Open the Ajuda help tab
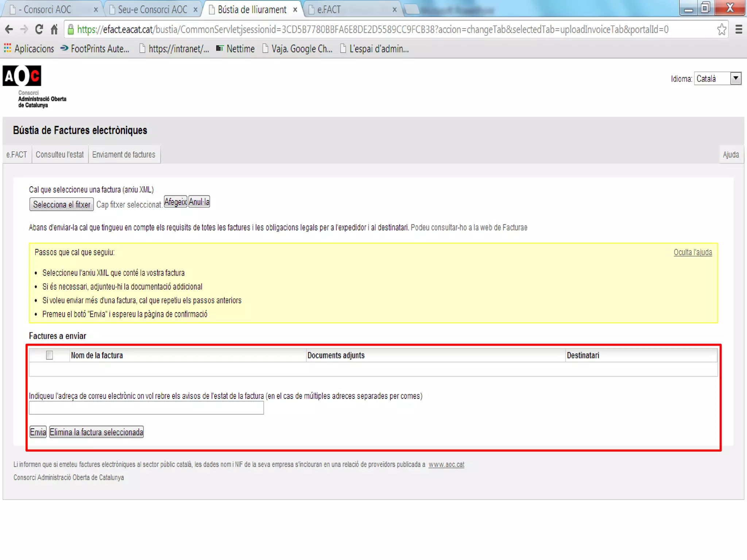The width and height of the screenshot is (747, 560). 731,155
